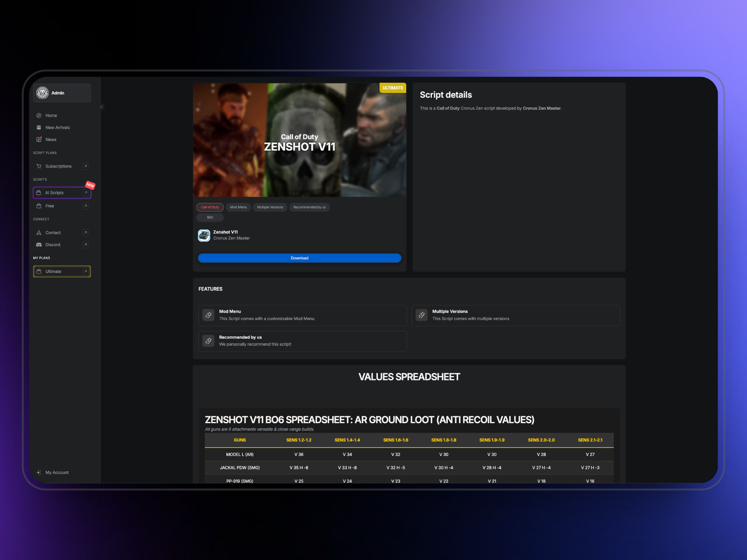Click the SENS 1.8-1.8 column header
The image size is (747, 560).
click(444, 440)
